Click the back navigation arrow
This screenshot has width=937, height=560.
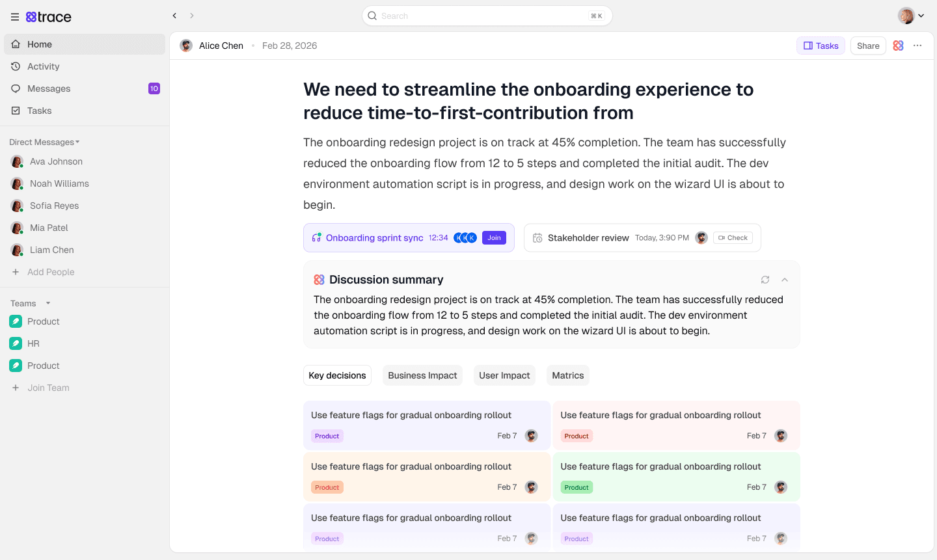[174, 16]
